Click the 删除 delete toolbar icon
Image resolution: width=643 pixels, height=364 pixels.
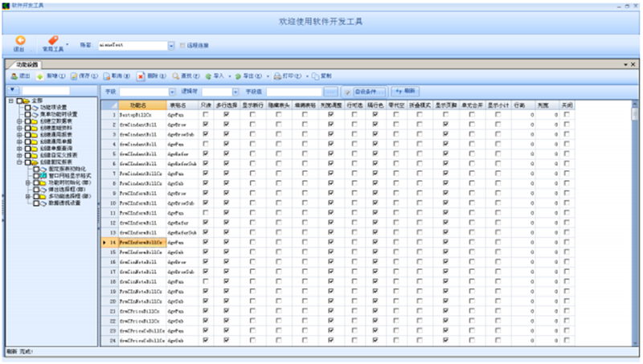141,76
